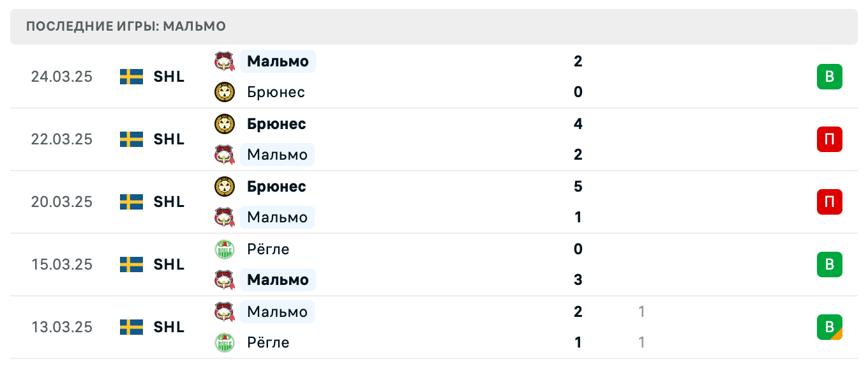Image resolution: width=868 pixels, height=368 pixels.
Task: Click the 'Последние игры: Мальмо' header
Action: coord(126,27)
